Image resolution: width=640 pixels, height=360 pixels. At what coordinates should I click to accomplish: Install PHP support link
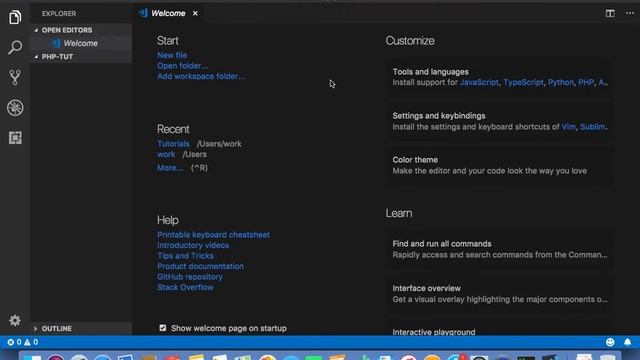pos(586,82)
